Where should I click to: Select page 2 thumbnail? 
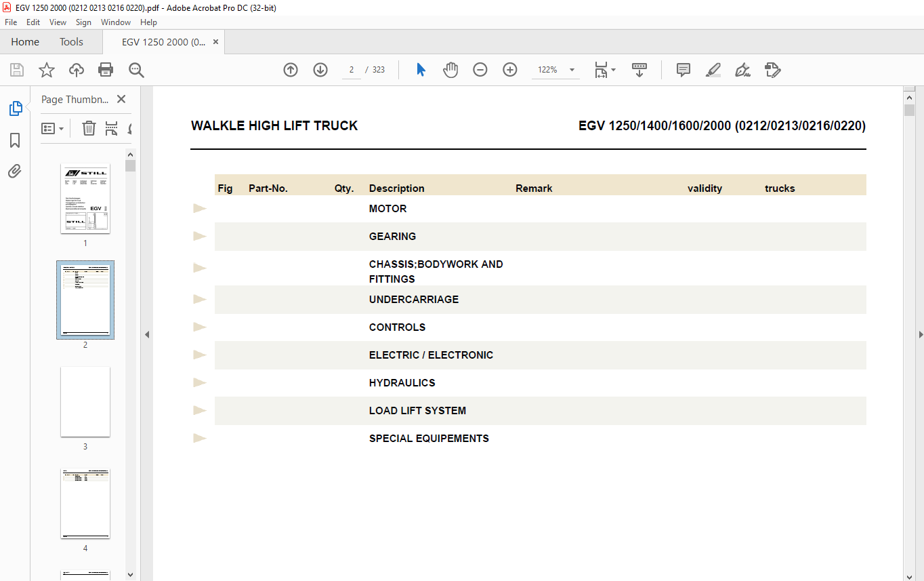(85, 300)
